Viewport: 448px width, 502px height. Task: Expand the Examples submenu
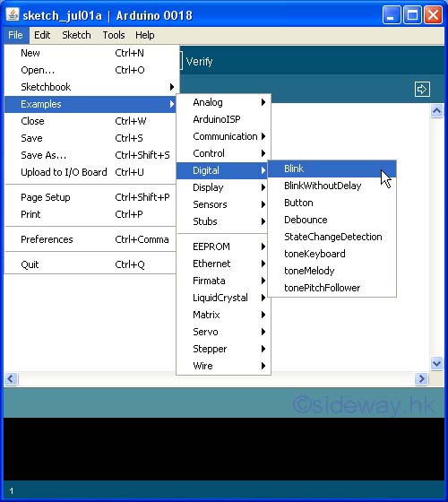click(90, 104)
